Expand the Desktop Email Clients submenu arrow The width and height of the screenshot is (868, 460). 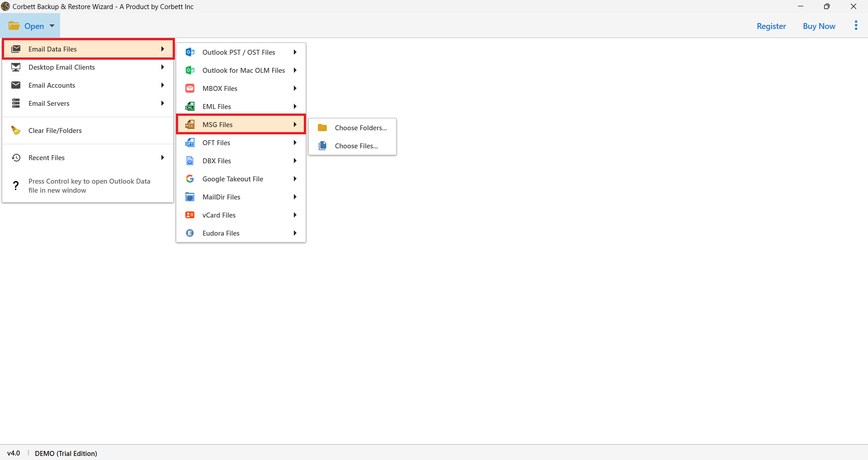point(162,67)
